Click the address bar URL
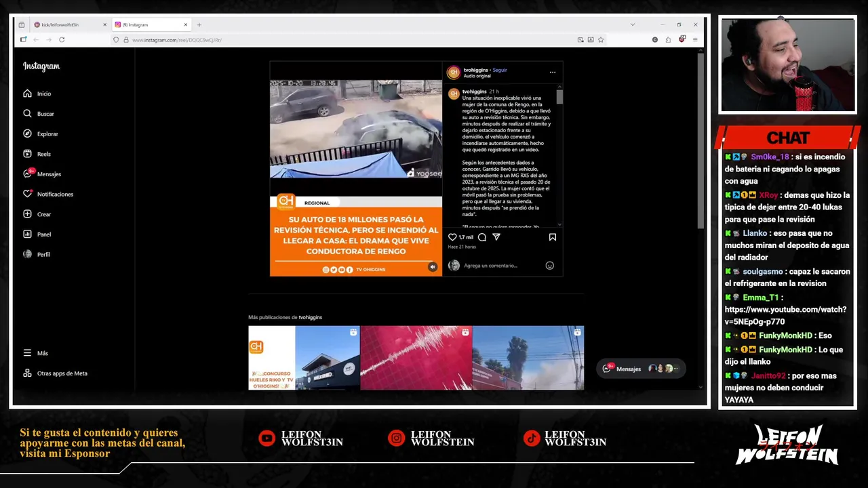868x488 pixels. click(176, 40)
